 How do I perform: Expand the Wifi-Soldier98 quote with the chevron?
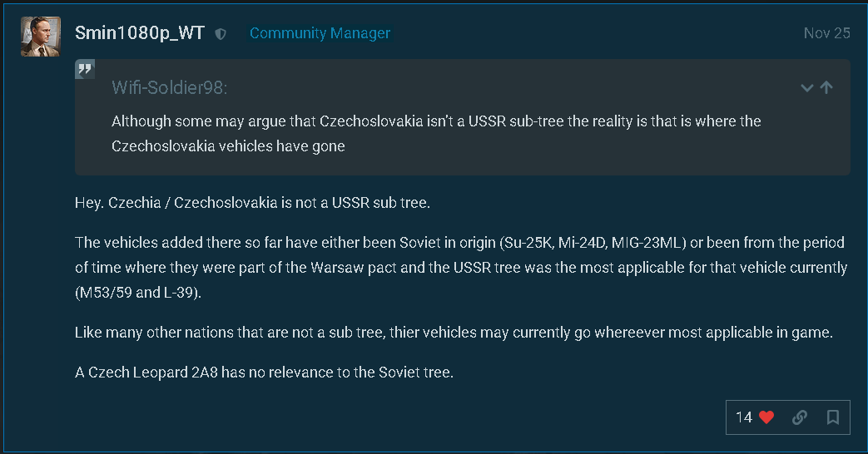pyautogui.click(x=806, y=87)
